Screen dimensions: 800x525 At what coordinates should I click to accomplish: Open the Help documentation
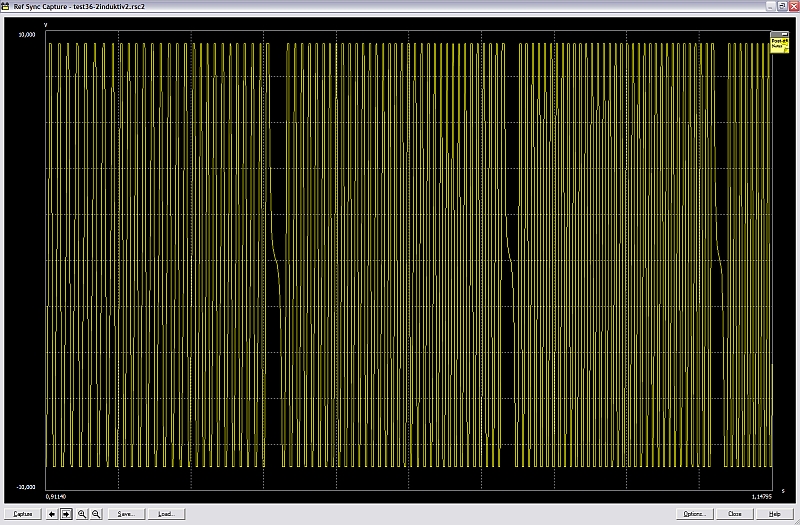pyautogui.click(x=774, y=514)
